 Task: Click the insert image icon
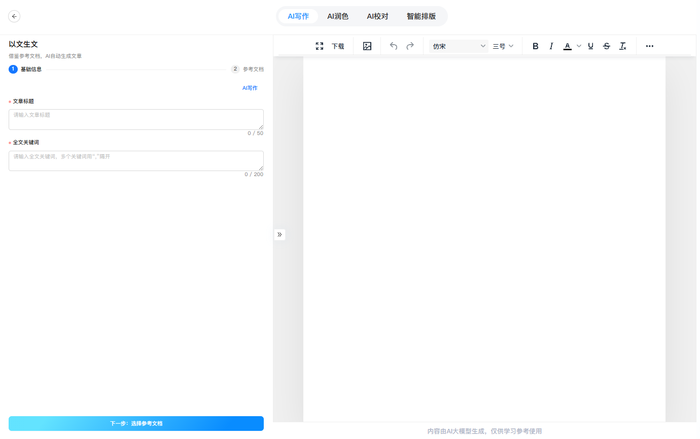[367, 46]
